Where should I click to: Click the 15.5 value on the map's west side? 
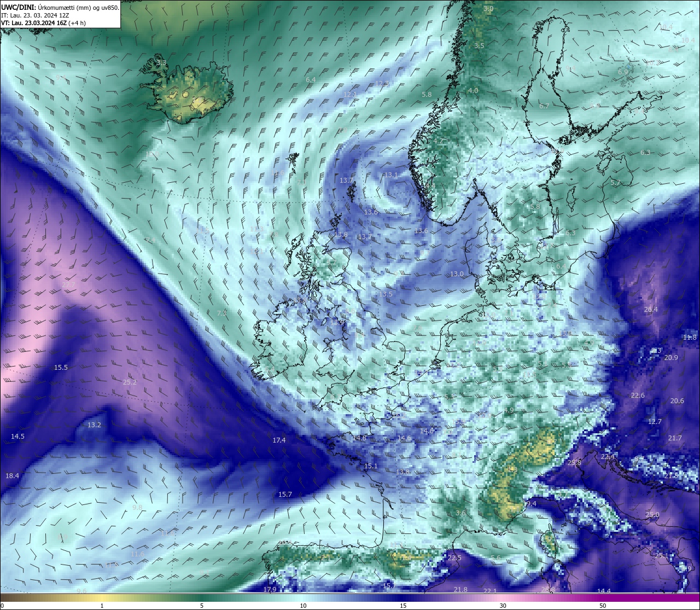coord(61,367)
